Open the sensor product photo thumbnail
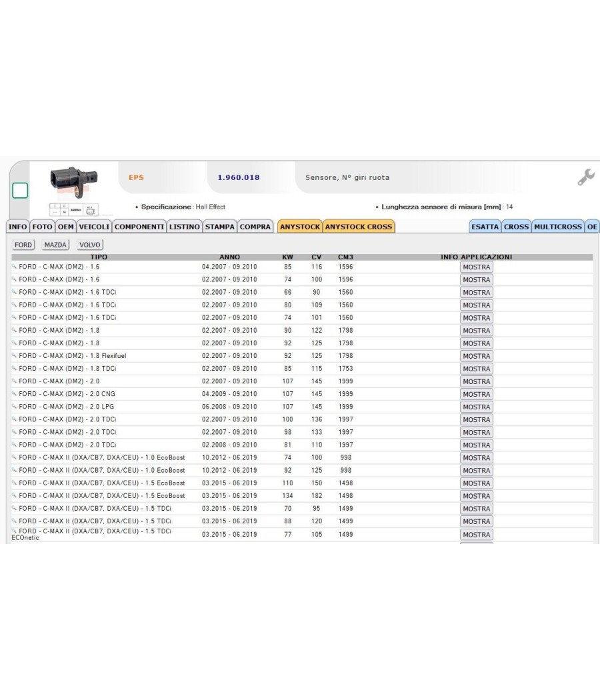600x700 pixels. pos(73,183)
